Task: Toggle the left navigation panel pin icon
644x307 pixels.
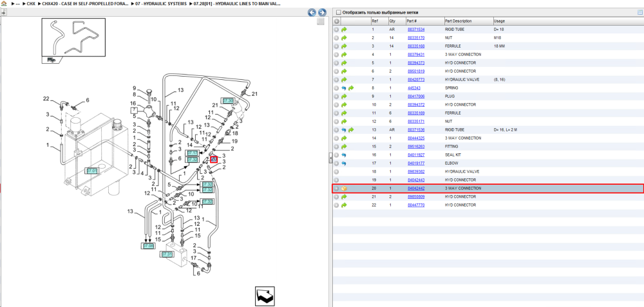Action: 3,12
